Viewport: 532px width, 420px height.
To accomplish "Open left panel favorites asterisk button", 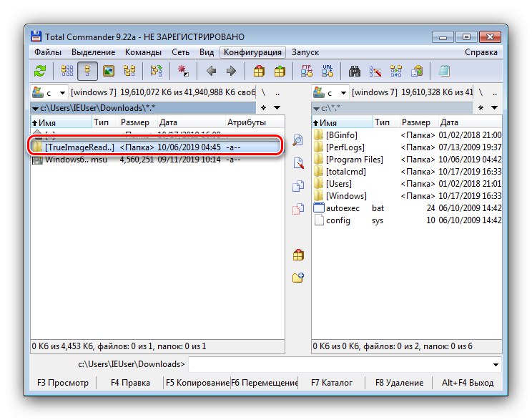I will pyautogui.click(x=263, y=108).
